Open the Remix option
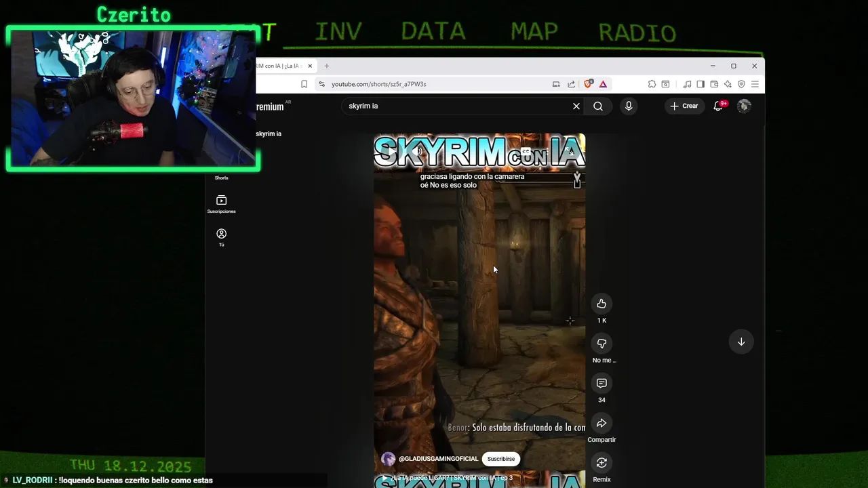Viewport: 868px width, 488px height. click(x=601, y=463)
